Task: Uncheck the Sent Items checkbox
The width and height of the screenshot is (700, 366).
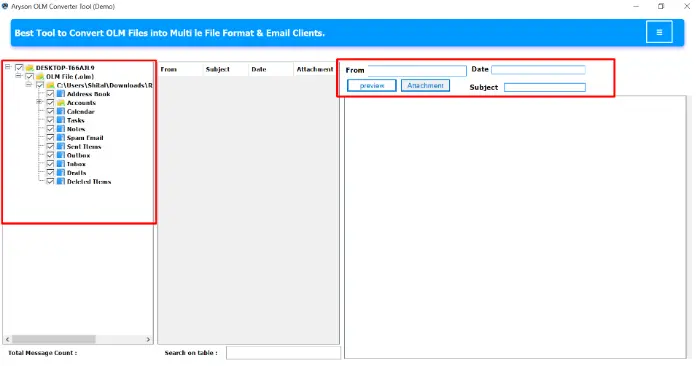Action: 50,146
